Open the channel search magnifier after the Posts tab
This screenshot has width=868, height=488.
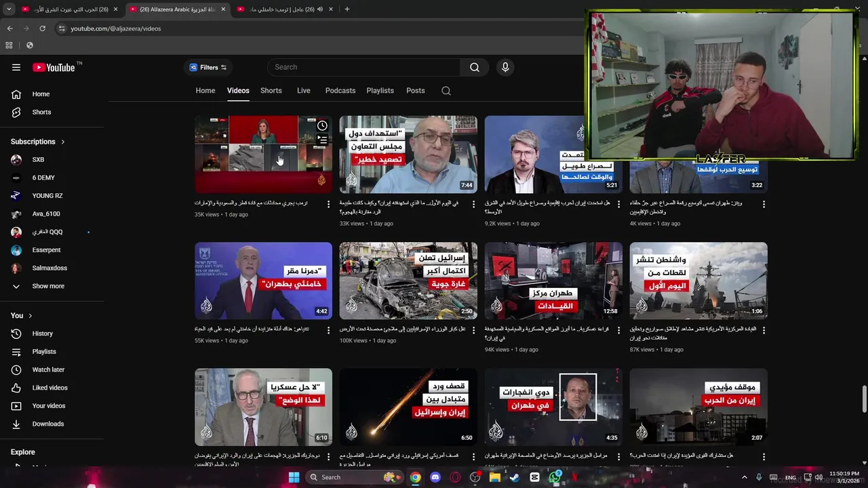click(x=446, y=91)
